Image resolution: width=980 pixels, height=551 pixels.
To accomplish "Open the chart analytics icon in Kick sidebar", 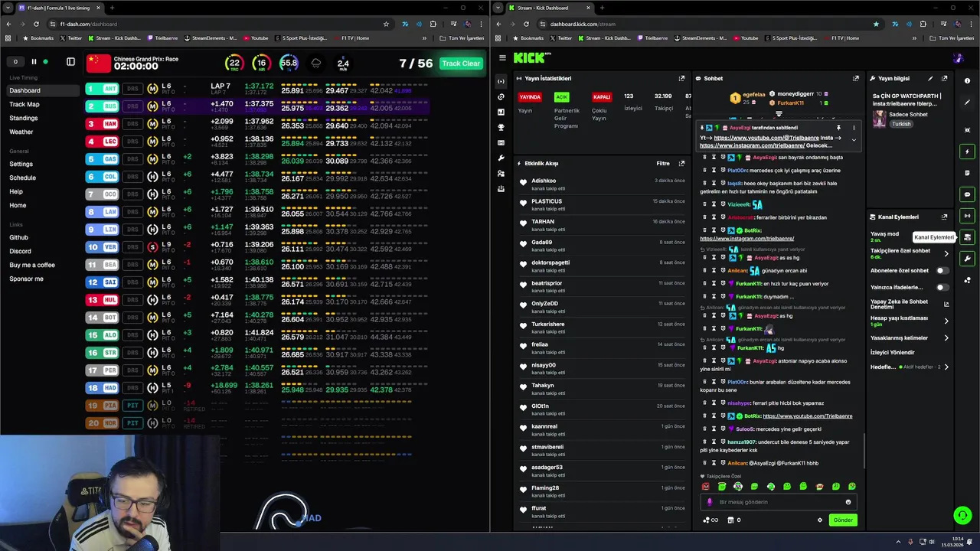I will (x=501, y=112).
